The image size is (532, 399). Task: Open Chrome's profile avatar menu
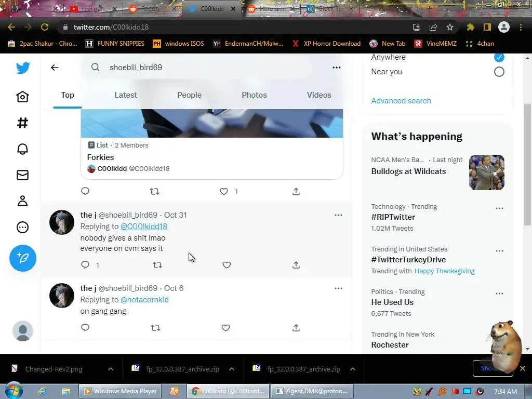pyautogui.click(x=504, y=27)
